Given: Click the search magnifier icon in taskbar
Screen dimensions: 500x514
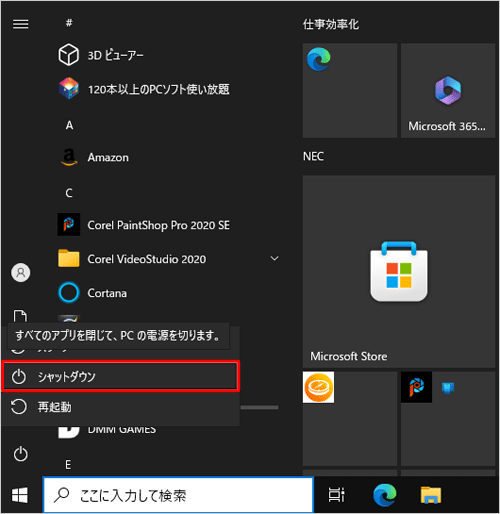Looking at the screenshot, I should [62, 495].
